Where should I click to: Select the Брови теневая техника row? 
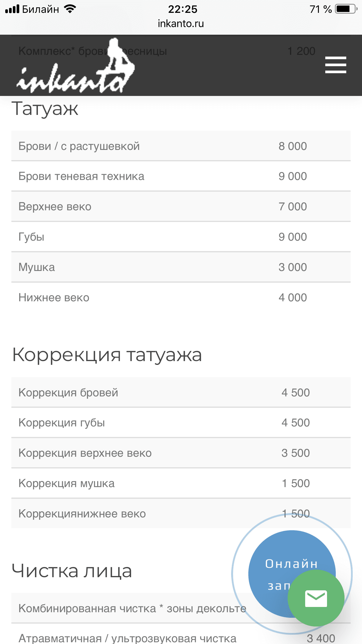181,176
